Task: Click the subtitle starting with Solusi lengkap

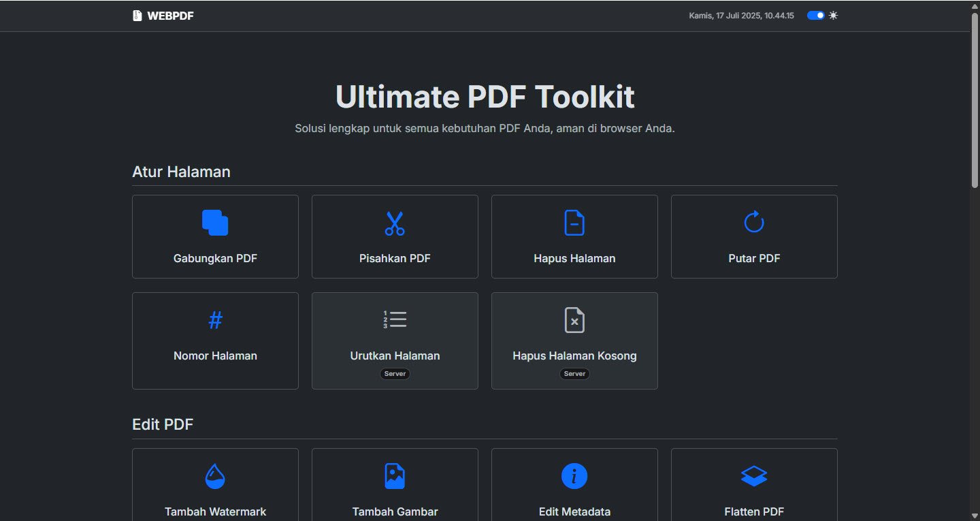Action: (x=485, y=128)
